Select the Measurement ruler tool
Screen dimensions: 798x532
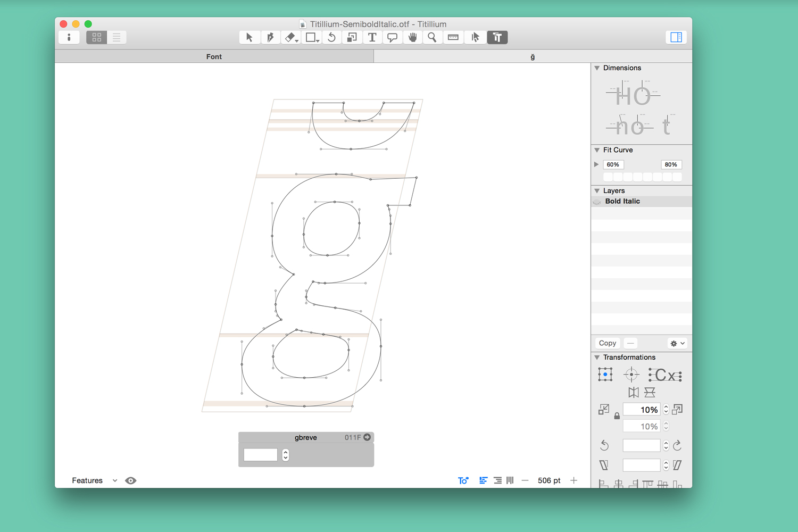453,37
